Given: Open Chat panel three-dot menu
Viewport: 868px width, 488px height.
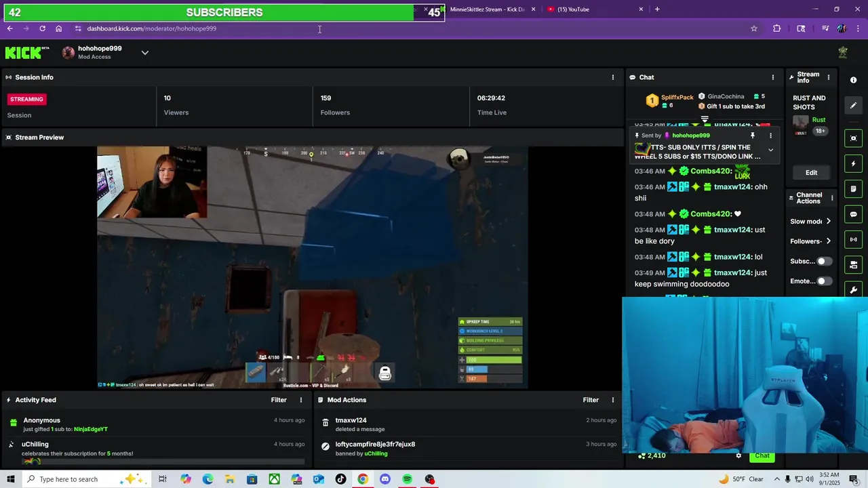Looking at the screenshot, I should coord(773,77).
